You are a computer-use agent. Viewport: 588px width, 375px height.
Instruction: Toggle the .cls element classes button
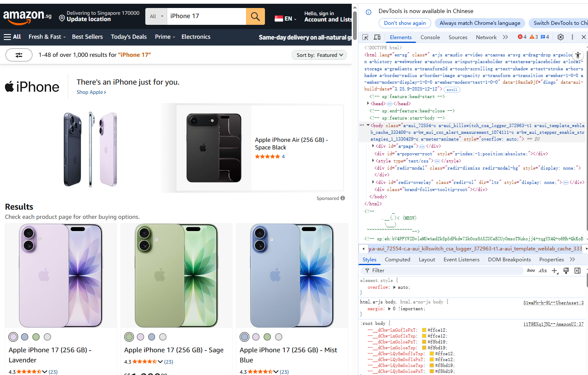point(543,271)
